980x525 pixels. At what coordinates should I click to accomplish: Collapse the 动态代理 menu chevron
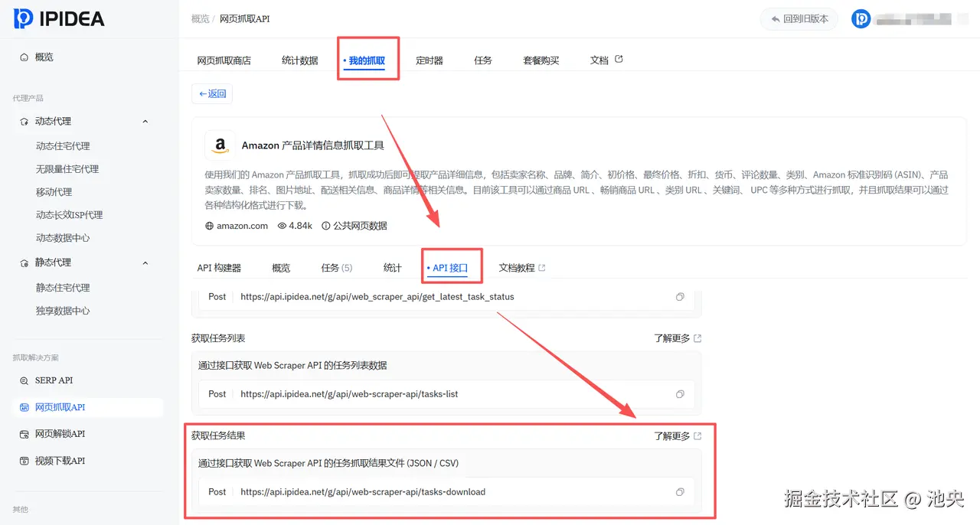tap(145, 122)
